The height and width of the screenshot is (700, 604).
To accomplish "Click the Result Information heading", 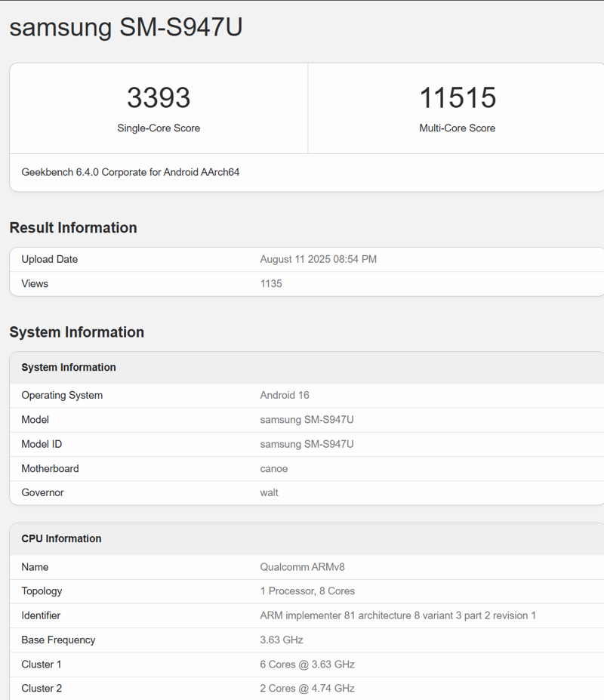I will [x=73, y=228].
